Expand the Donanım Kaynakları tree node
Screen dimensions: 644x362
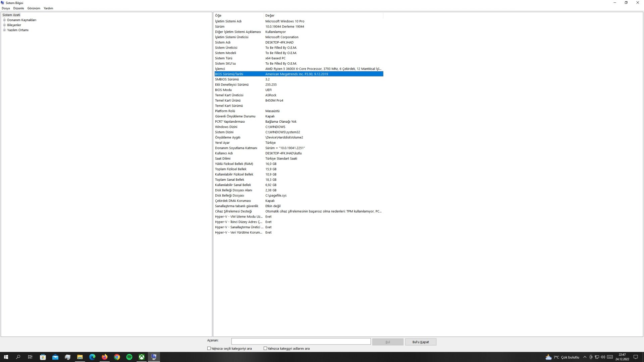[4, 20]
